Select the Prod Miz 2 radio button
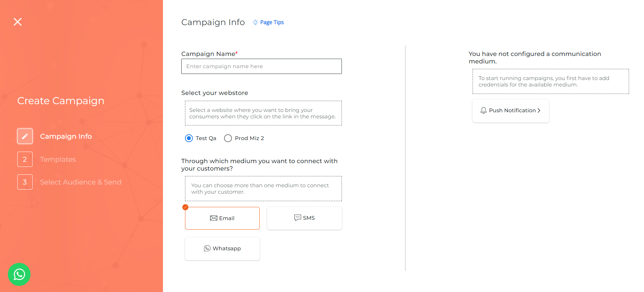This screenshot has width=644, height=292. [x=228, y=138]
